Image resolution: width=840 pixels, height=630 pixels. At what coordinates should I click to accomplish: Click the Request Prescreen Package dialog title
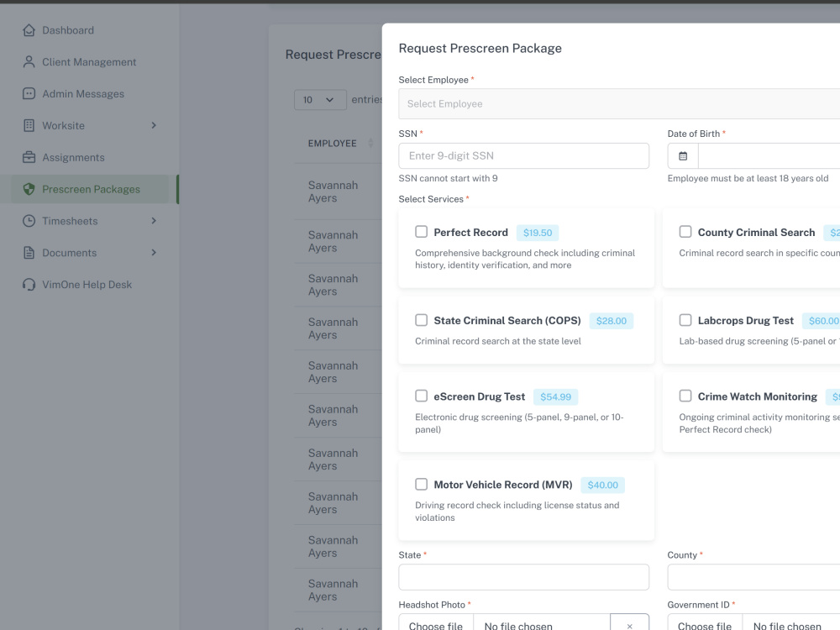[x=480, y=48]
